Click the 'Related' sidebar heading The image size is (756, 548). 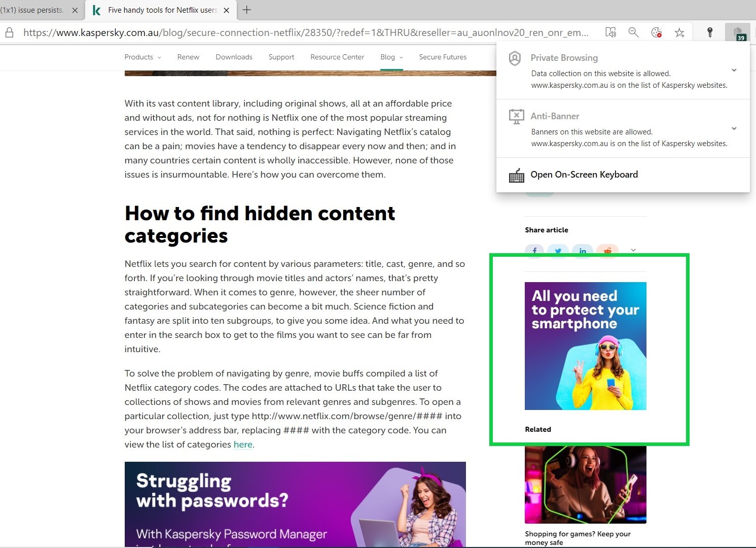click(x=538, y=429)
